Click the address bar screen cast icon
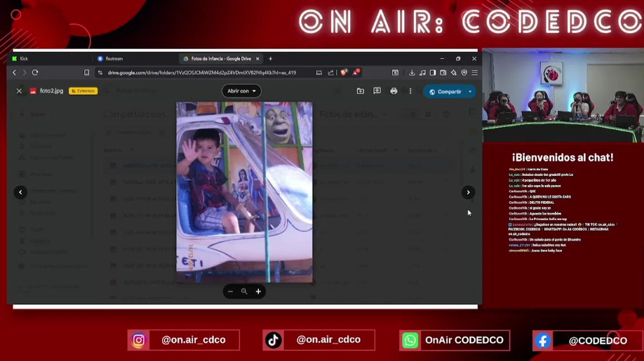Viewport: 644px width, 361px height. tap(319, 73)
